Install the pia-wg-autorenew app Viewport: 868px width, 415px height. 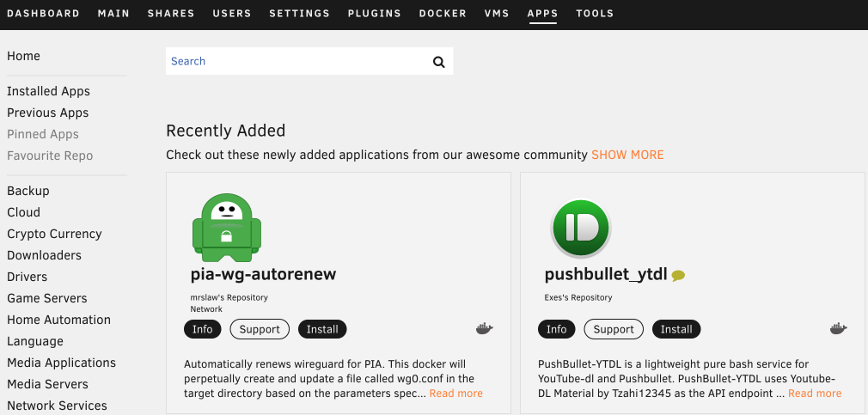point(322,329)
